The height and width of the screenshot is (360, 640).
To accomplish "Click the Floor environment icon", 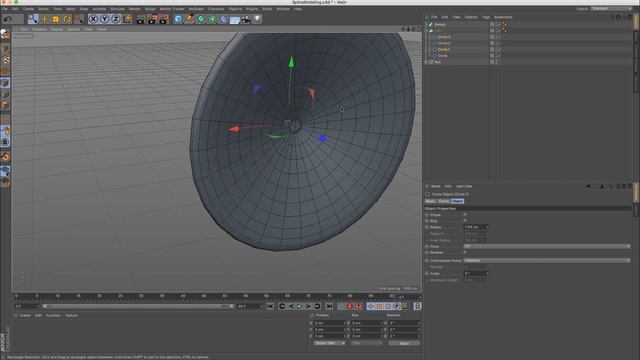I will [235, 19].
